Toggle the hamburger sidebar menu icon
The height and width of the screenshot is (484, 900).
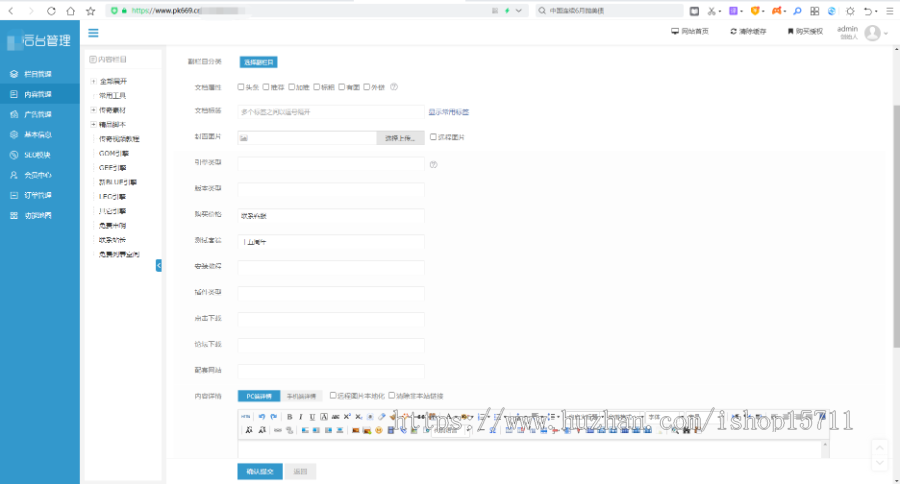pos(93,33)
